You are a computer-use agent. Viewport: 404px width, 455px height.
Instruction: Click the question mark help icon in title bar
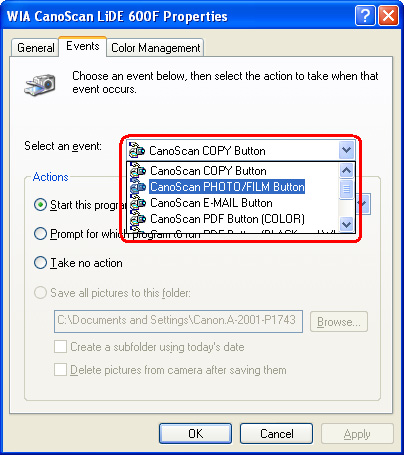pos(365,16)
